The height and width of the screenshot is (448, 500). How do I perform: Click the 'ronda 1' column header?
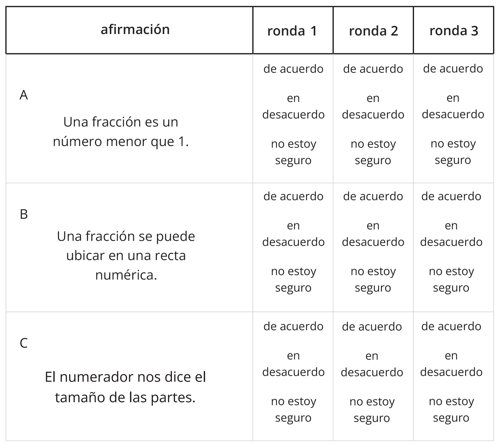(x=292, y=31)
